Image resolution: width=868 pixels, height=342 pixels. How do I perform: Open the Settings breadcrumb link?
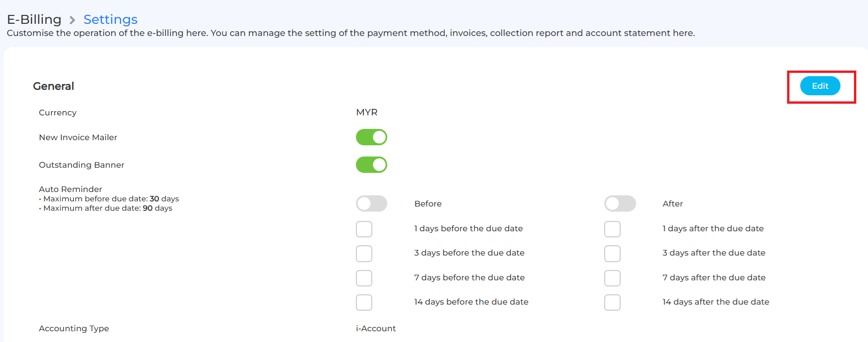110,20
